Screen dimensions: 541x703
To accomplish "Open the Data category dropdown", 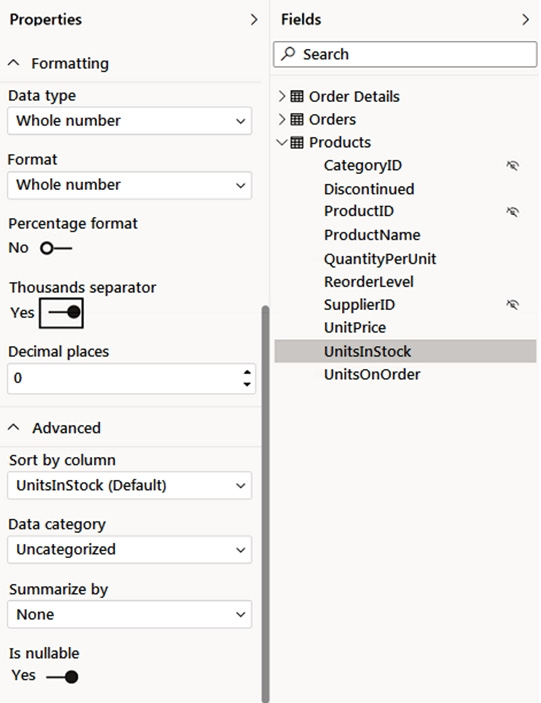I will pos(130,550).
